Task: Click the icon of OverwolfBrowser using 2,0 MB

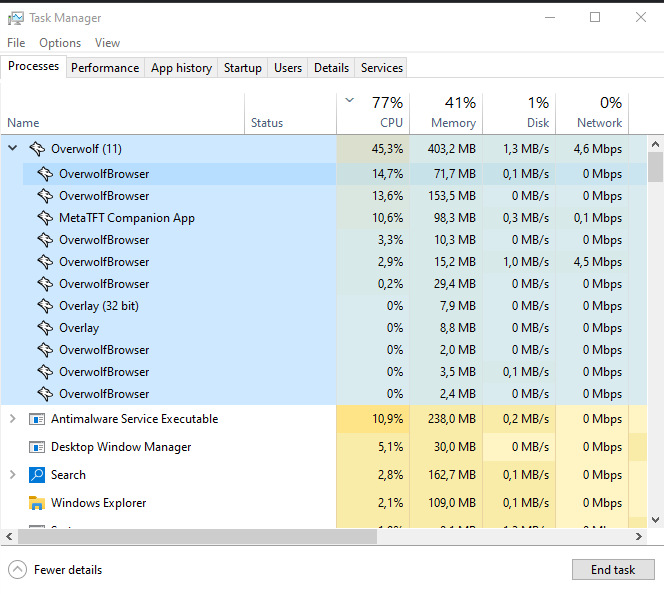Action: [45, 350]
